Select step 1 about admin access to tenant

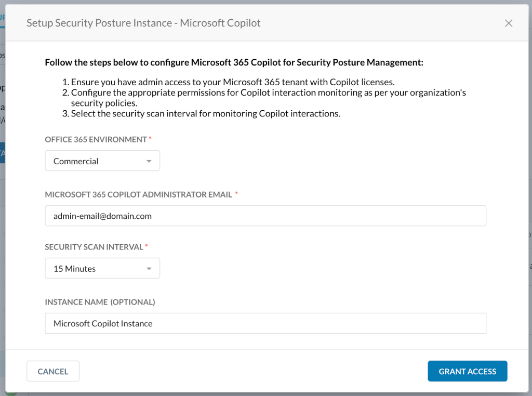pos(229,82)
